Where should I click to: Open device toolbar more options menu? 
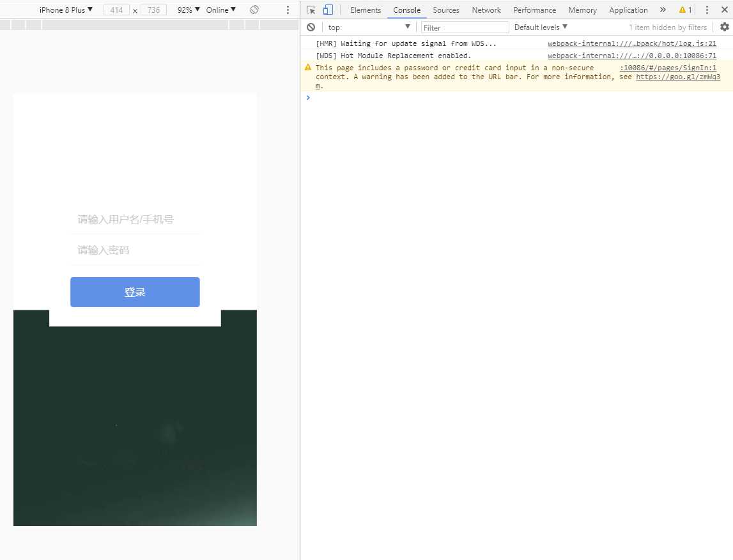tap(288, 10)
